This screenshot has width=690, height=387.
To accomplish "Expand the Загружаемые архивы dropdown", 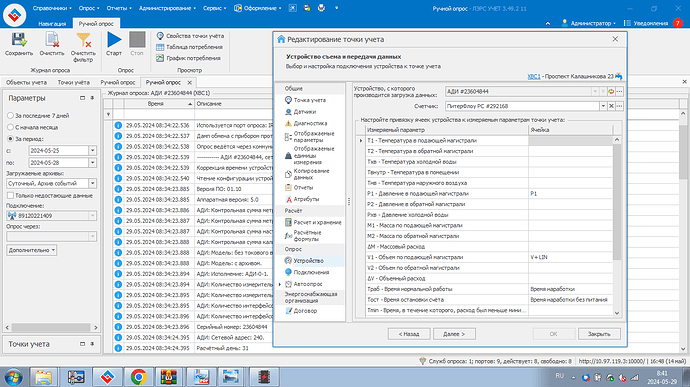I will pos(92,183).
